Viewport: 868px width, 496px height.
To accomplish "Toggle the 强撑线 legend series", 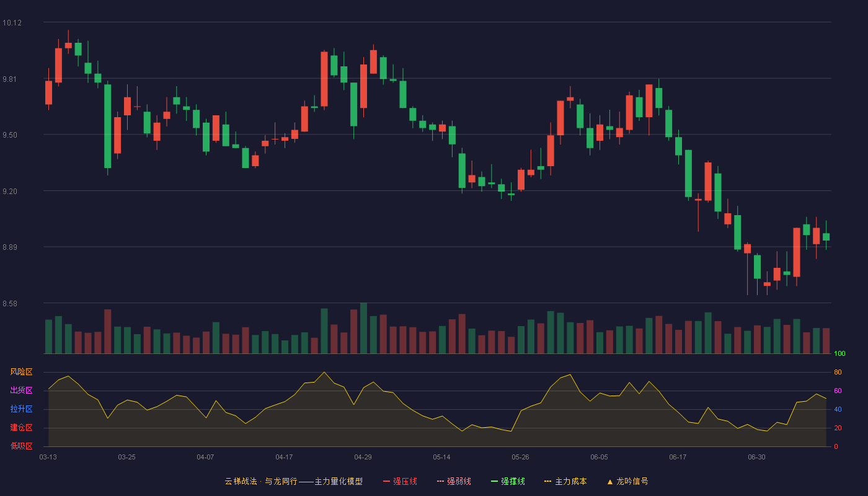I will pyautogui.click(x=508, y=481).
